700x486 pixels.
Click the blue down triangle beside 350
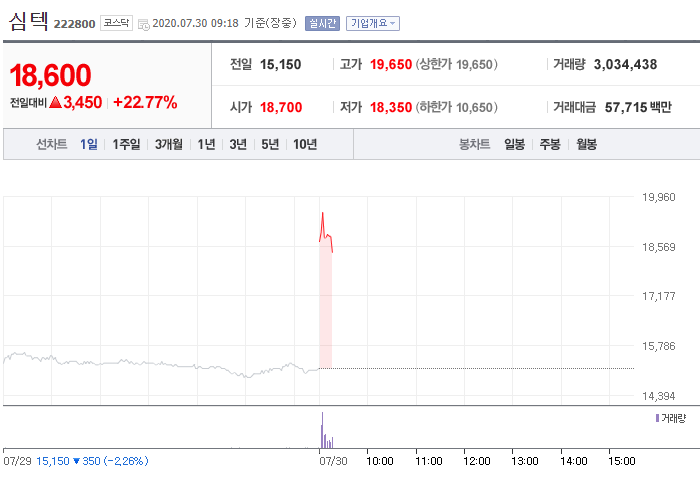(x=76, y=461)
